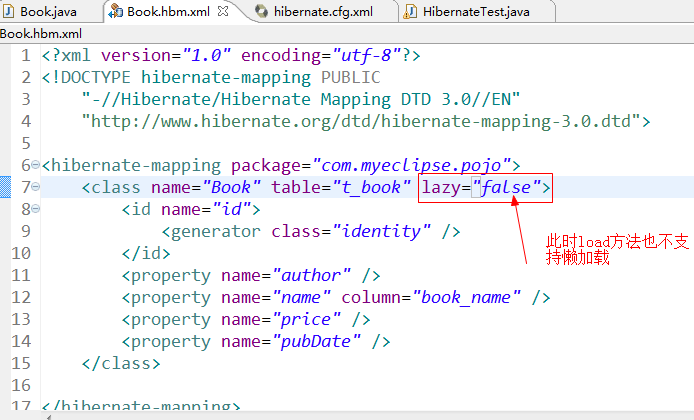Click the DTD URL on line 4

click(x=361, y=121)
